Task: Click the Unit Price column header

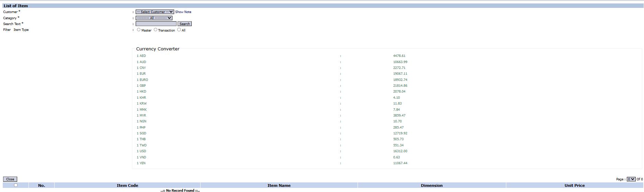Action: tap(574, 185)
